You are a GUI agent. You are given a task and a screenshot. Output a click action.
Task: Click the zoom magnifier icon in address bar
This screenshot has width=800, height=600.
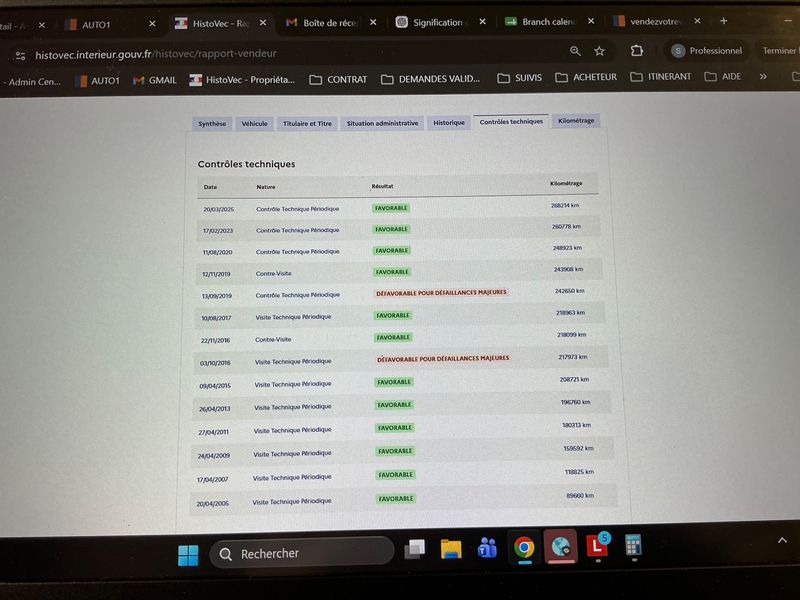pyautogui.click(x=575, y=51)
